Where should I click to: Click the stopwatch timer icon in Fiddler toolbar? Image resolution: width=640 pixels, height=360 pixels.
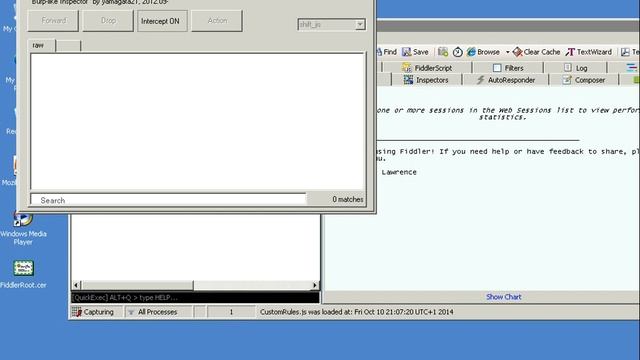458,52
